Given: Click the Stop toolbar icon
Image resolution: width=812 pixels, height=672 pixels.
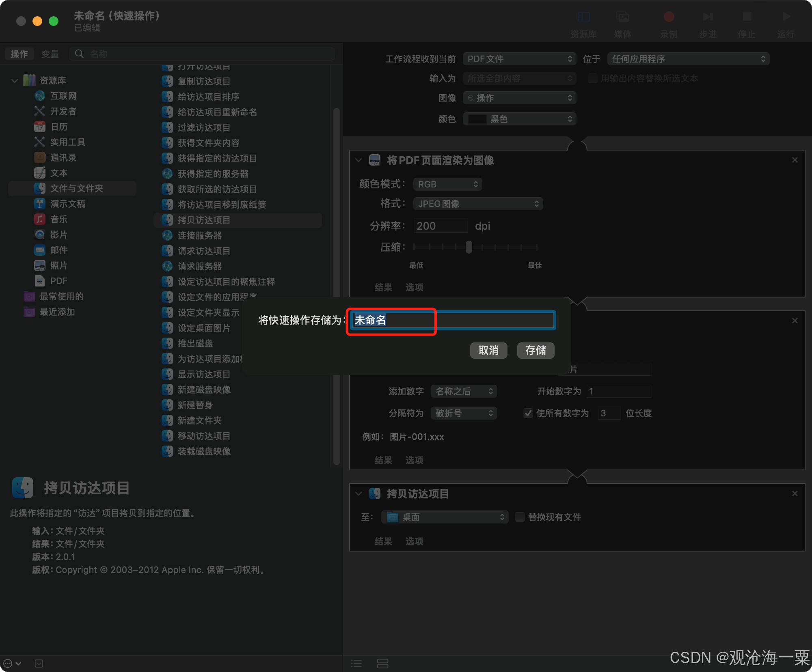Looking at the screenshot, I should [747, 17].
